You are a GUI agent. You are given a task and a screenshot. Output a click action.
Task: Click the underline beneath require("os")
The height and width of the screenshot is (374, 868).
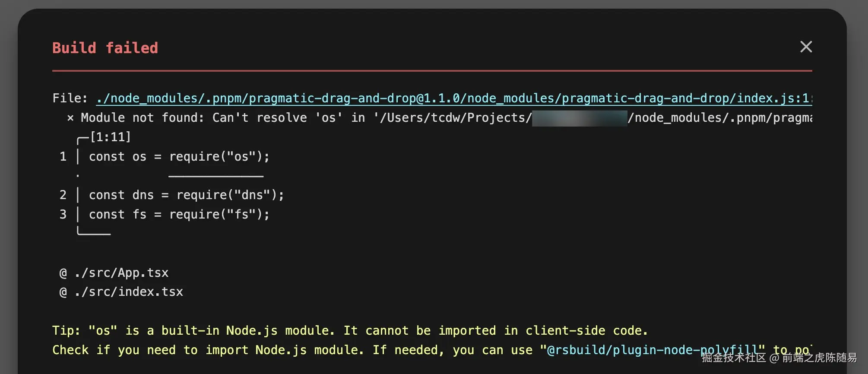point(216,176)
